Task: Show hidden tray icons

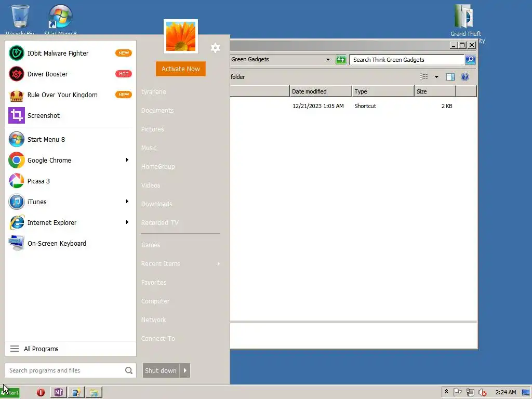Action: click(x=446, y=392)
